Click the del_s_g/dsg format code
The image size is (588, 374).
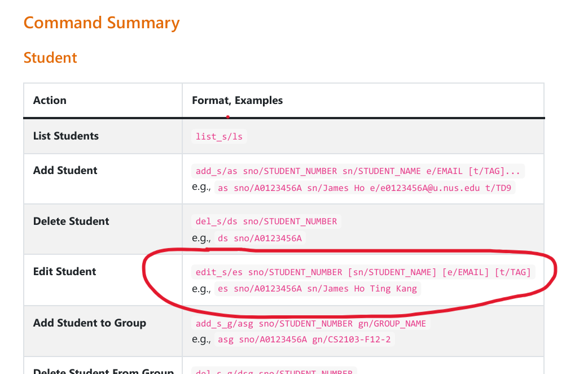(274, 371)
